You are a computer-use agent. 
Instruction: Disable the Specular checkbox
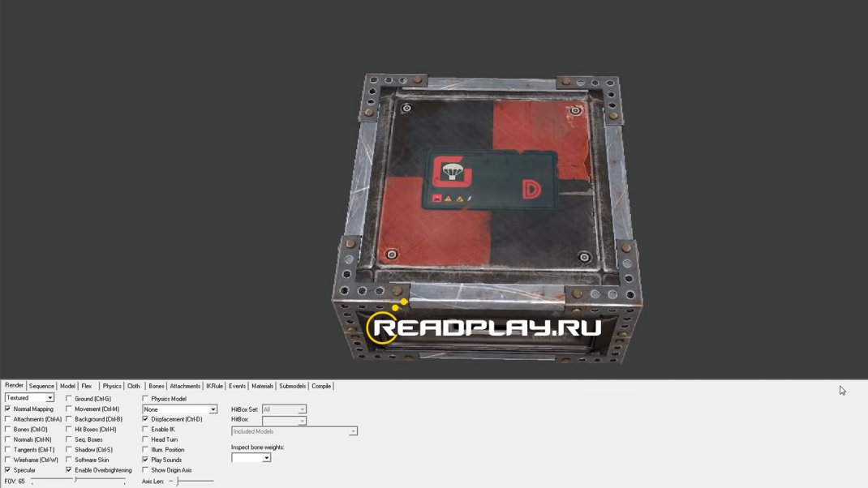pos(8,469)
